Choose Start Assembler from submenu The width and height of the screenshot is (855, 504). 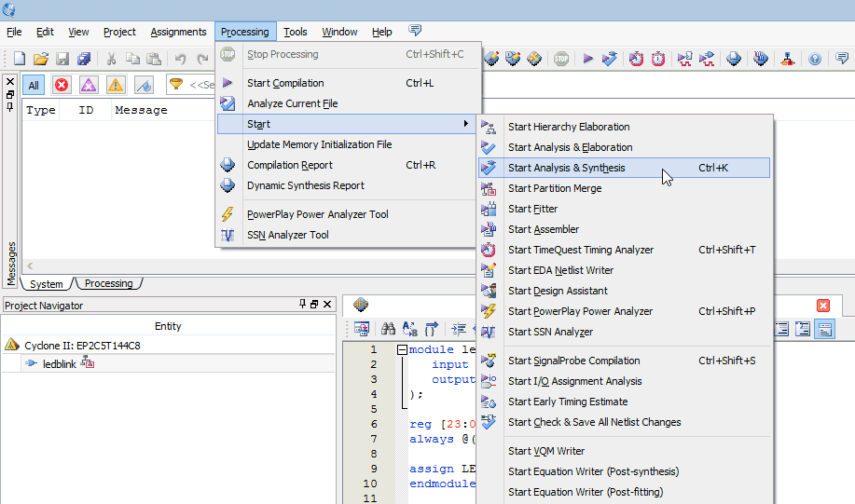624,229
